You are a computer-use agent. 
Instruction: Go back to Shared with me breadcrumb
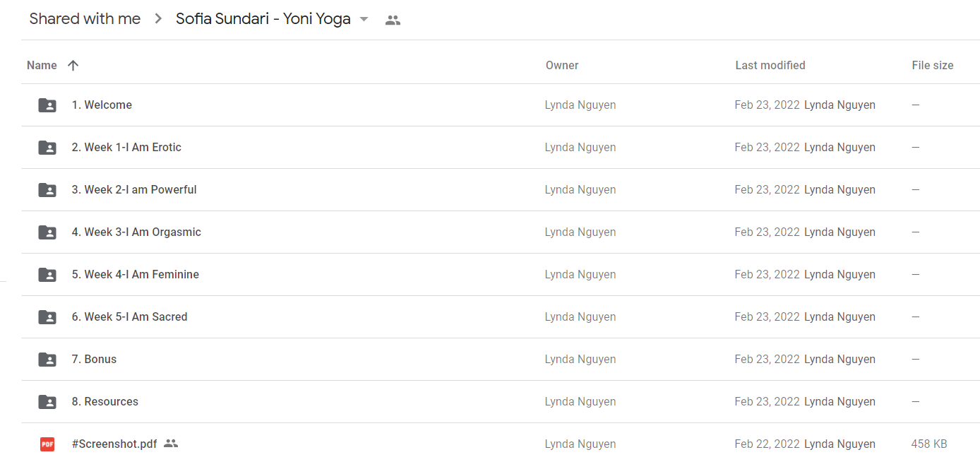(85, 19)
